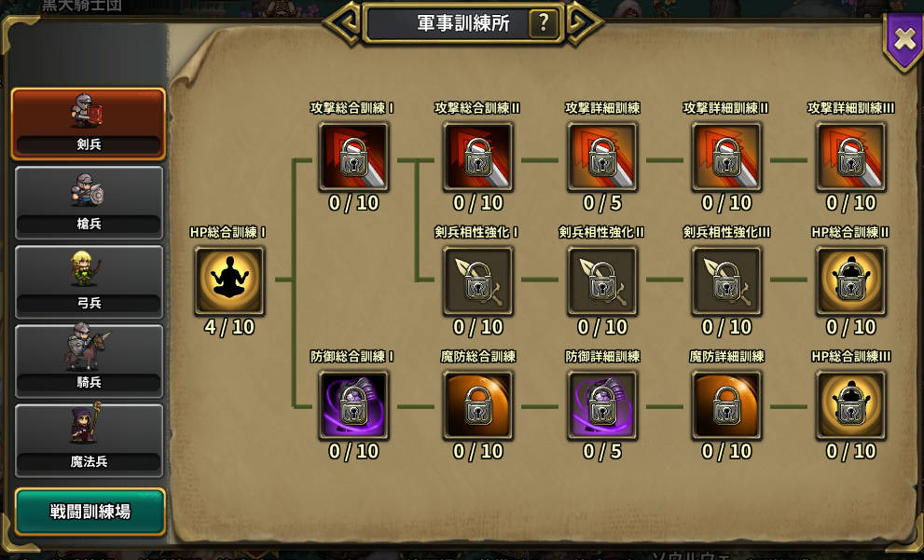Screen dimensions: 924x560
Task: Select the locked 攻撃詳細訓練 skill icon
Action: [602, 157]
